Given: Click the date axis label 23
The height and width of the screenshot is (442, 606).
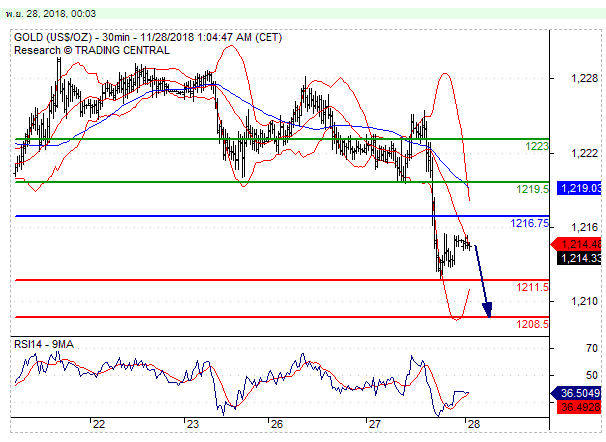Looking at the screenshot, I should [x=192, y=424].
